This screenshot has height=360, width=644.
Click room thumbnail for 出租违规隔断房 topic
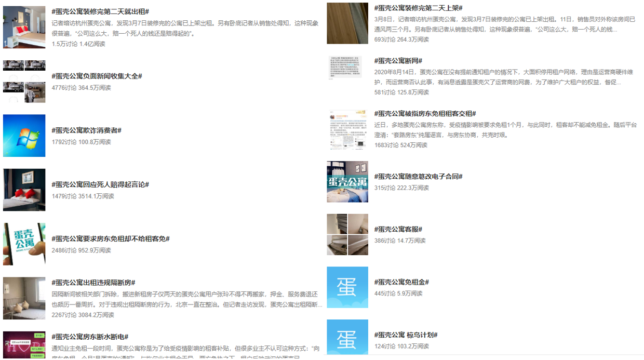click(24, 298)
